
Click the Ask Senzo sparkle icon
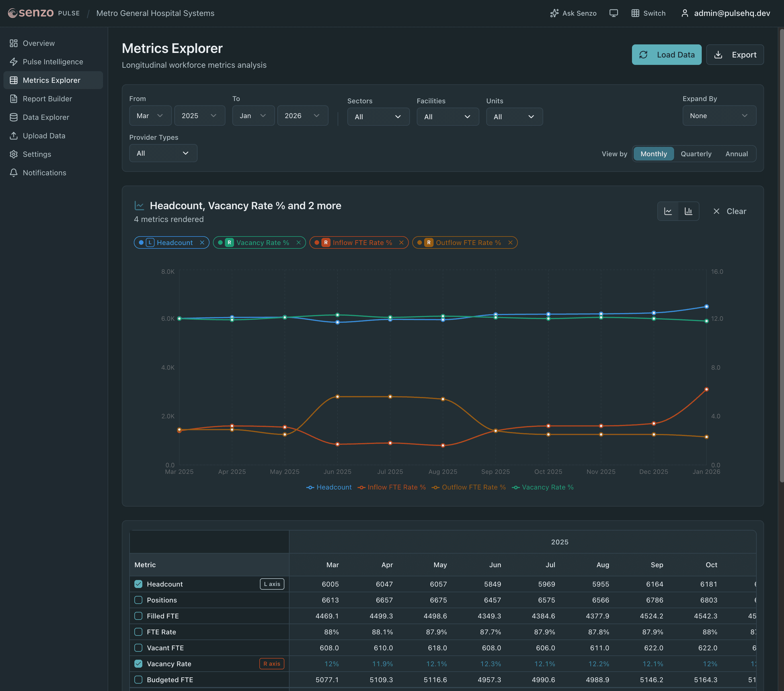[x=554, y=13]
